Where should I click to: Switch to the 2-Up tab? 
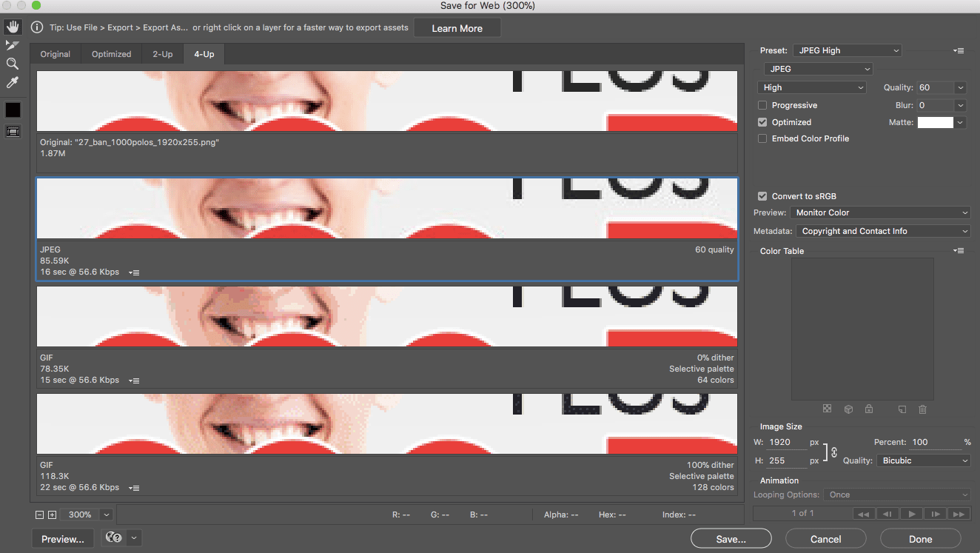163,54
